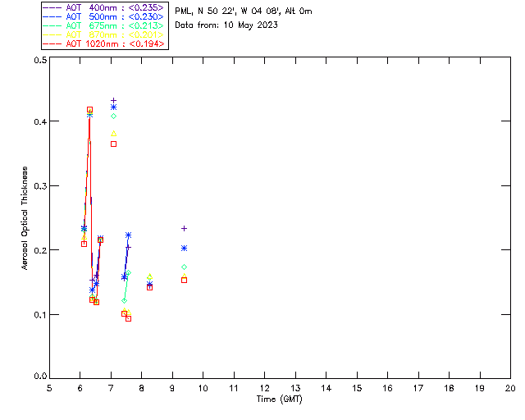Click the x-axis tick label 11

pyautogui.click(x=234, y=388)
